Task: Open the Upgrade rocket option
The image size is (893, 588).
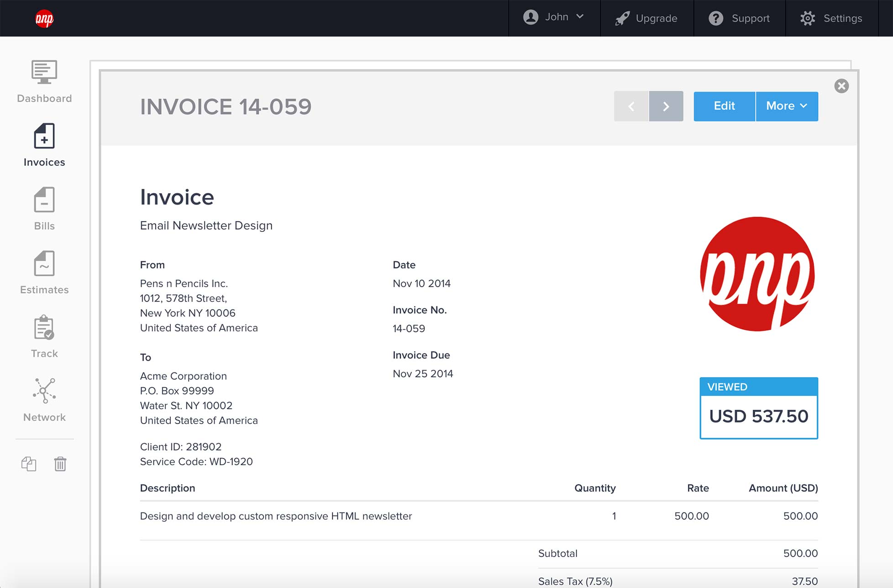Action: 646,18
